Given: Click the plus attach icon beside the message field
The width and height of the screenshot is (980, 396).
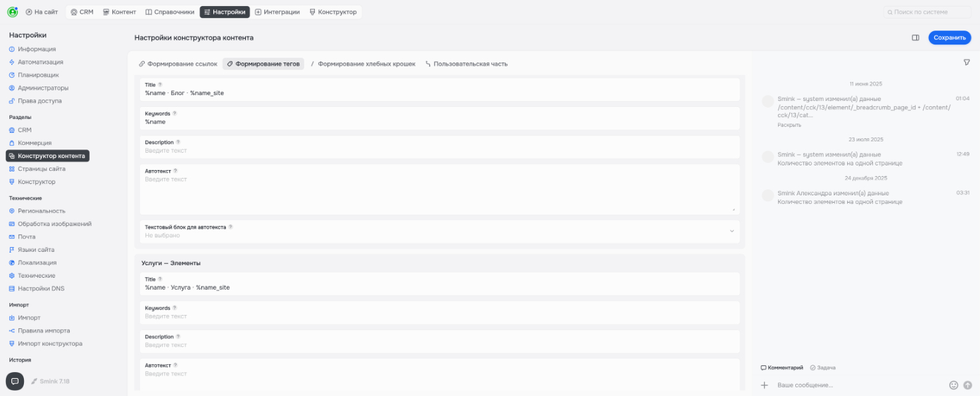Looking at the screenshot, I should [764, 385].
